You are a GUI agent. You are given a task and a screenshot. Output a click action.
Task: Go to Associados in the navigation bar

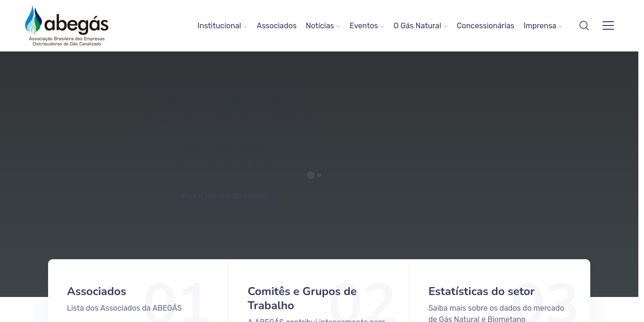[x=276, y=25]
